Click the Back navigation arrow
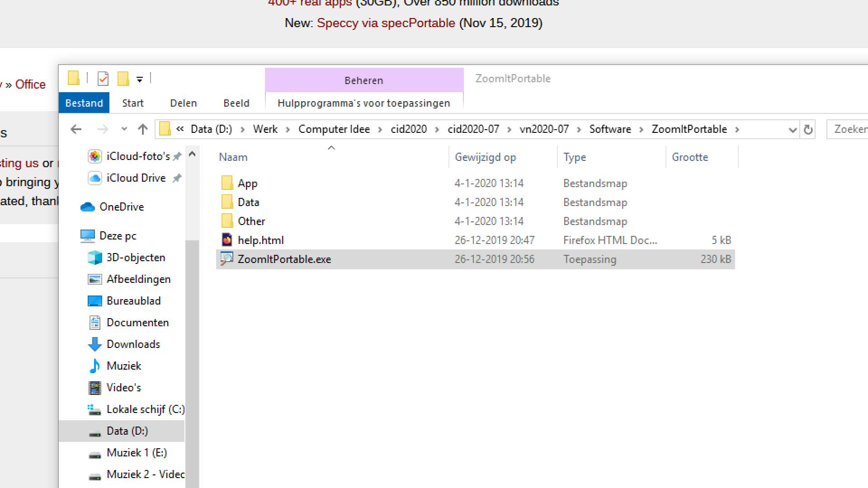The width and height of the screenshot is (868, 488). click(76, 130)
